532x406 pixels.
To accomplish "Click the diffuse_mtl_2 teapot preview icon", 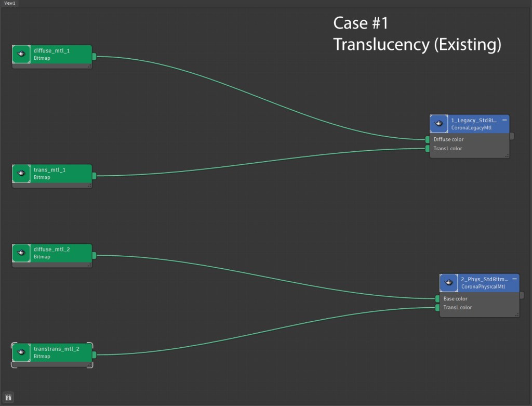I will [x=21, y=253].
